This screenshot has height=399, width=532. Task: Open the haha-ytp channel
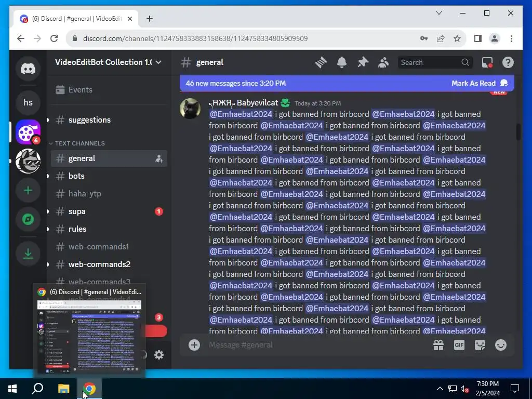click(x=109, y=194)
